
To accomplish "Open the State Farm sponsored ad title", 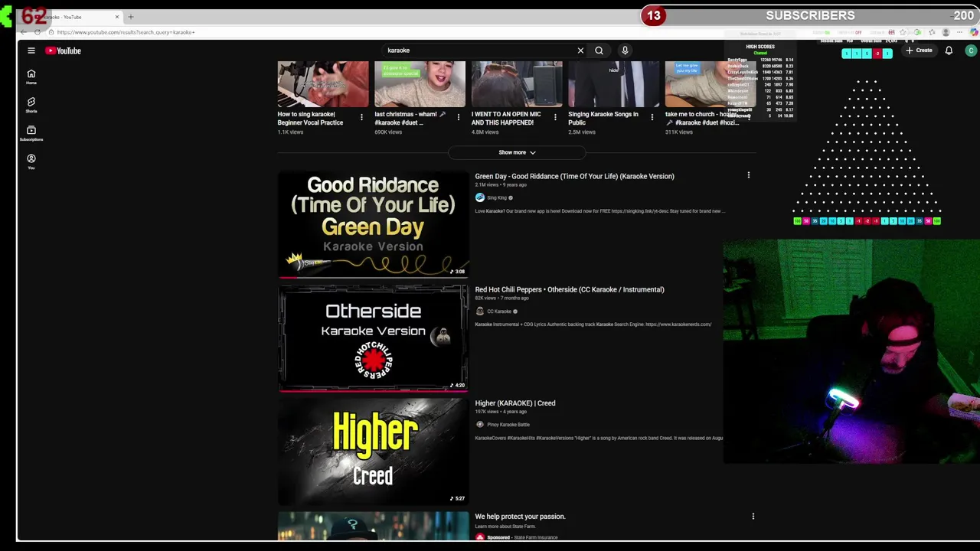I will pos(520,517).
